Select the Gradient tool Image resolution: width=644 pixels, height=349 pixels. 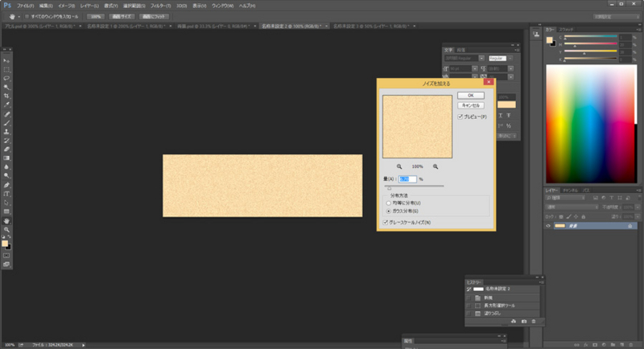pos(6,158)
